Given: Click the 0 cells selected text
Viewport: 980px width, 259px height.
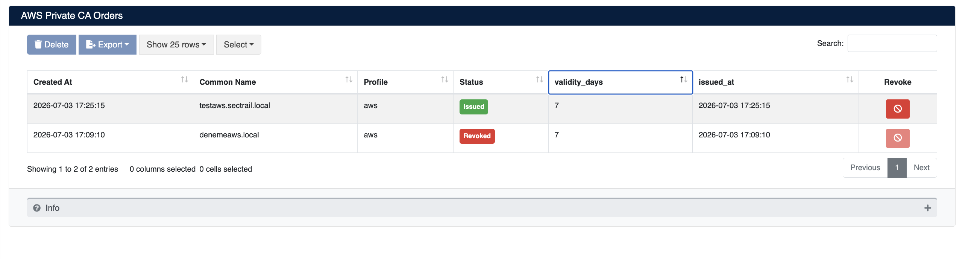Looking at the screenshot, I should tap(226, 169).
